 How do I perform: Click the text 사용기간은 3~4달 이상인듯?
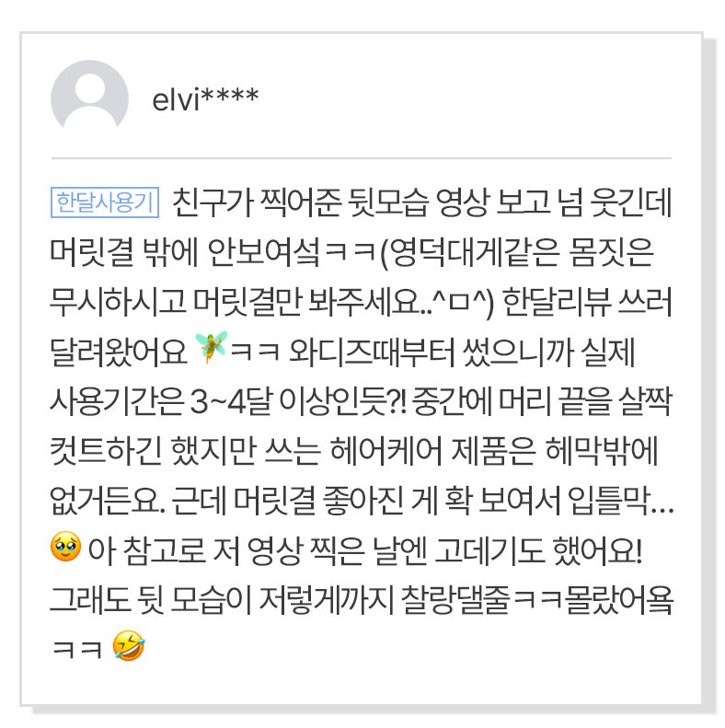[x=219, y=401]
